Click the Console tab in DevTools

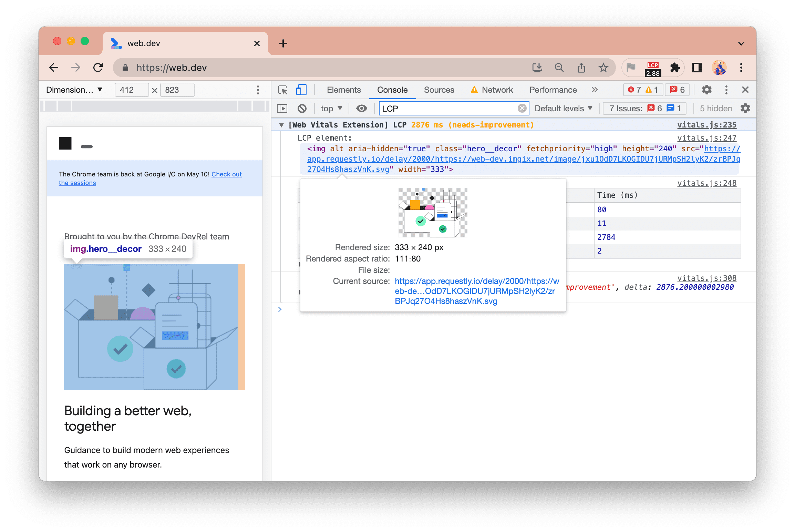point(392,90)
